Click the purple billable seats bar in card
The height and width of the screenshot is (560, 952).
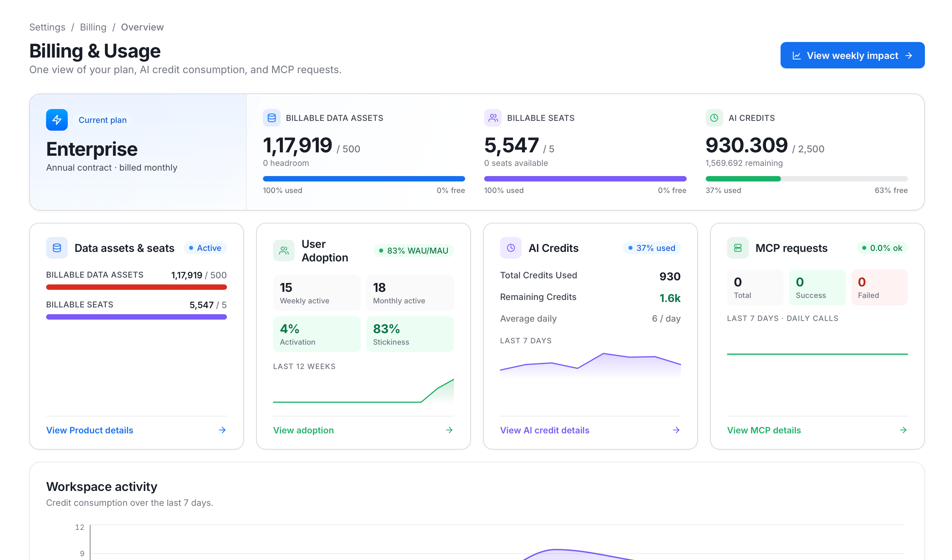pos(137,317)
